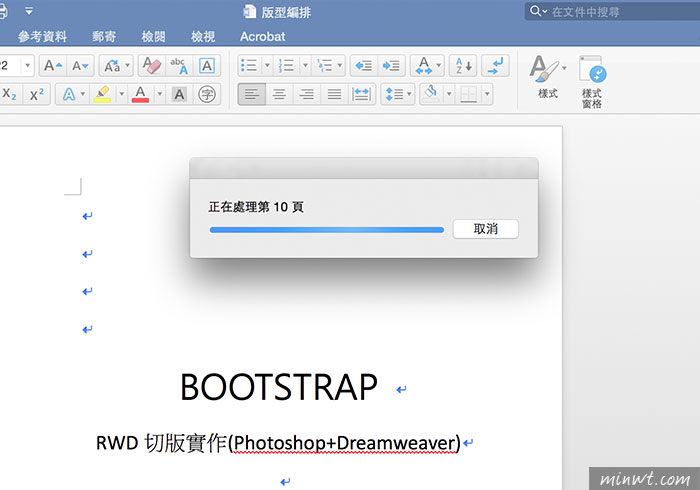
Task: Click the phonetic guide (abc A) icon
Action: (179, 66)
